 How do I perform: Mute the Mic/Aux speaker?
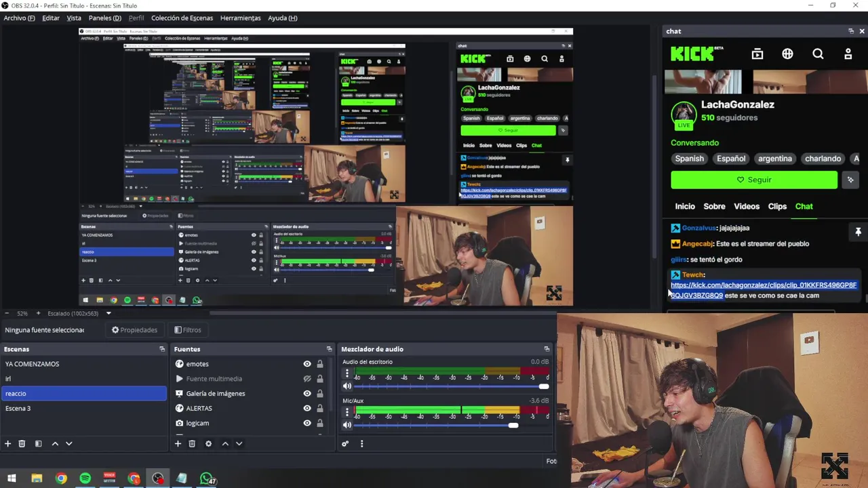coord(347,425)
